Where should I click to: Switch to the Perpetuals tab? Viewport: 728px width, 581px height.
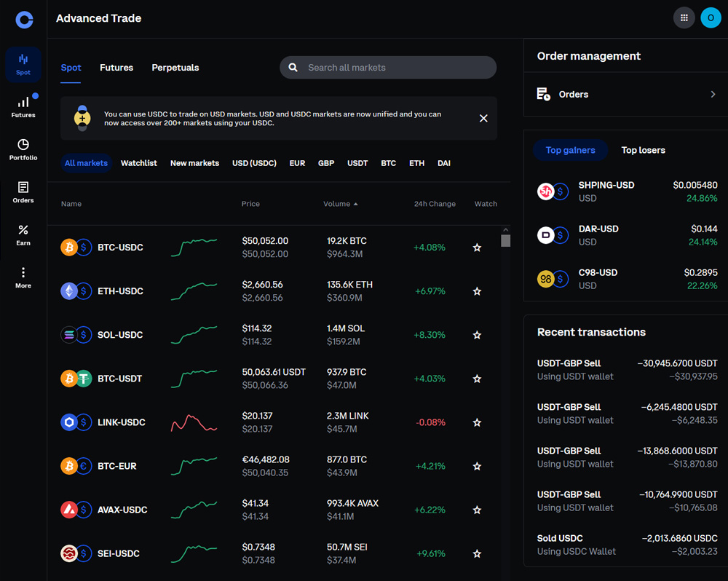175,68
